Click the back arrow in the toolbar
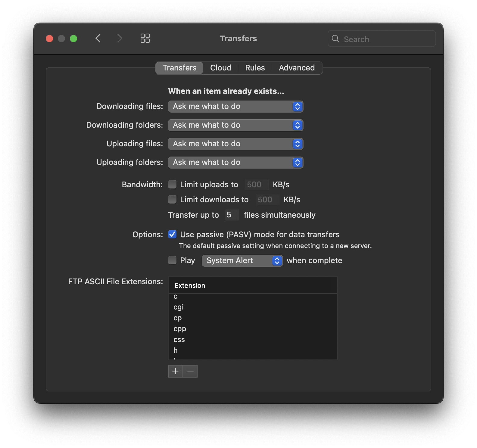 pos(98,38)
